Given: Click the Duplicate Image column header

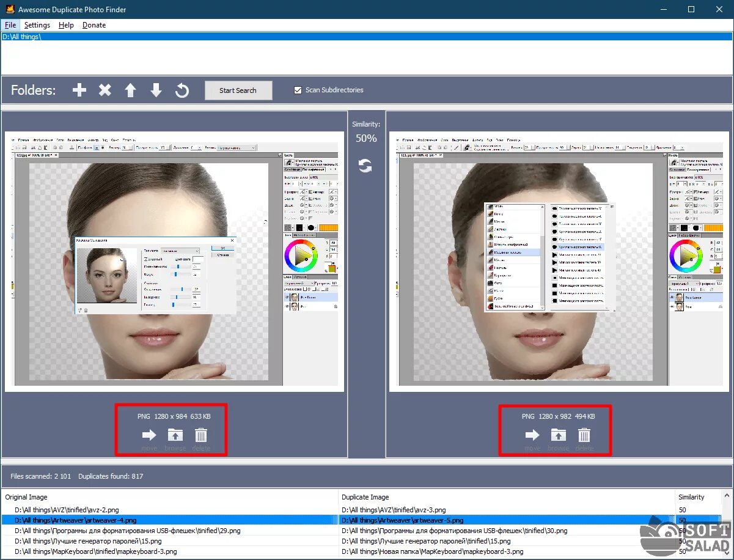Looking at the screenshot, I should [x=507, y=497].
